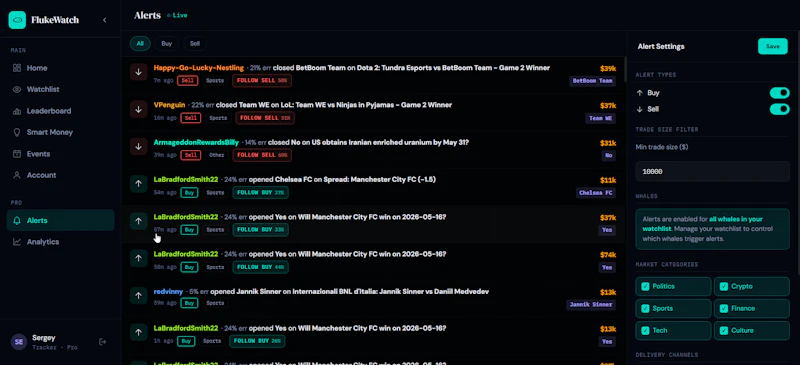Click sell arrow icon on VPenguin alert
The image size is (800, 365).
pos(138,109)
